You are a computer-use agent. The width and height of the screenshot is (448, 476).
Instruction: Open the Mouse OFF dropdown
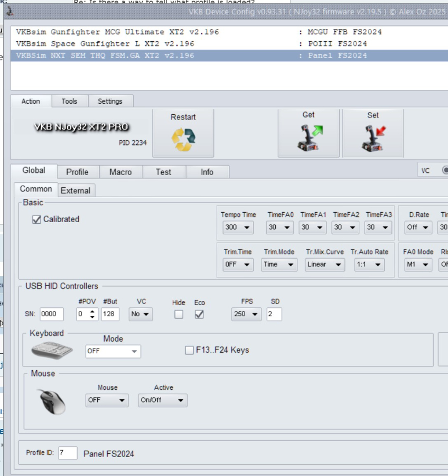[x=107, y=400]
